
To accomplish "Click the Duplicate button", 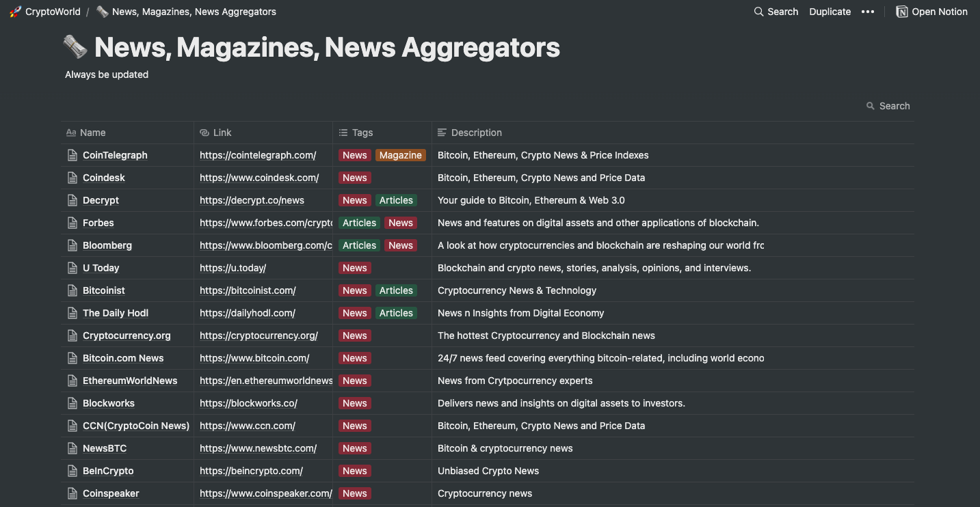I will click(x=830, y=12).
